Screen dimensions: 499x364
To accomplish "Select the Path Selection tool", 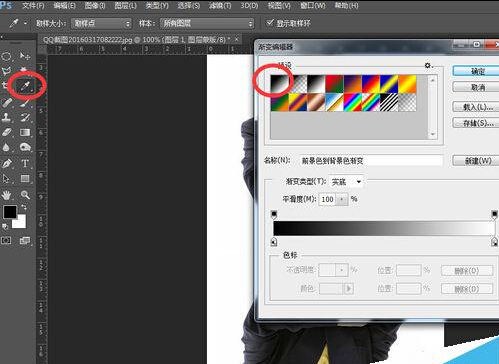I will (x=7, y=179).
